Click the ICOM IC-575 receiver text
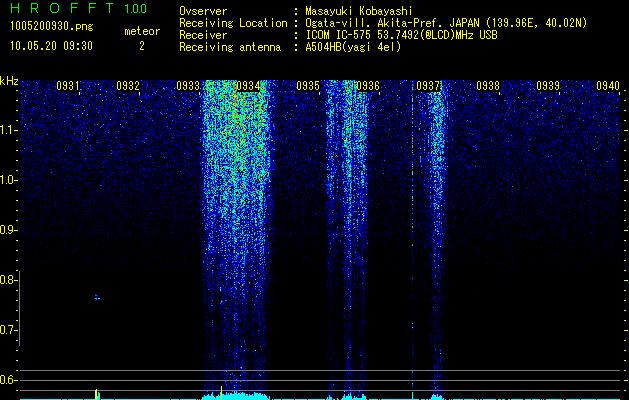Screen dimensions: 629x400 pos(402,35)
